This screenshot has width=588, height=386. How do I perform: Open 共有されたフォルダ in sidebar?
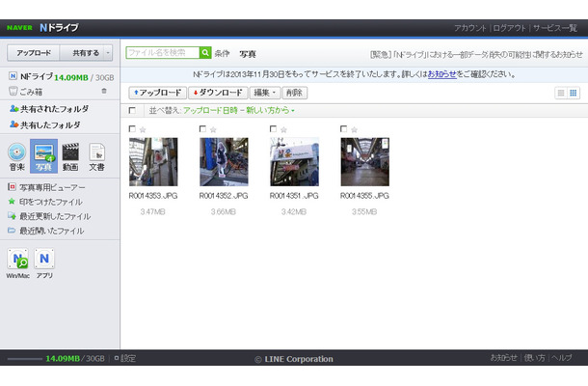[49, 109]
